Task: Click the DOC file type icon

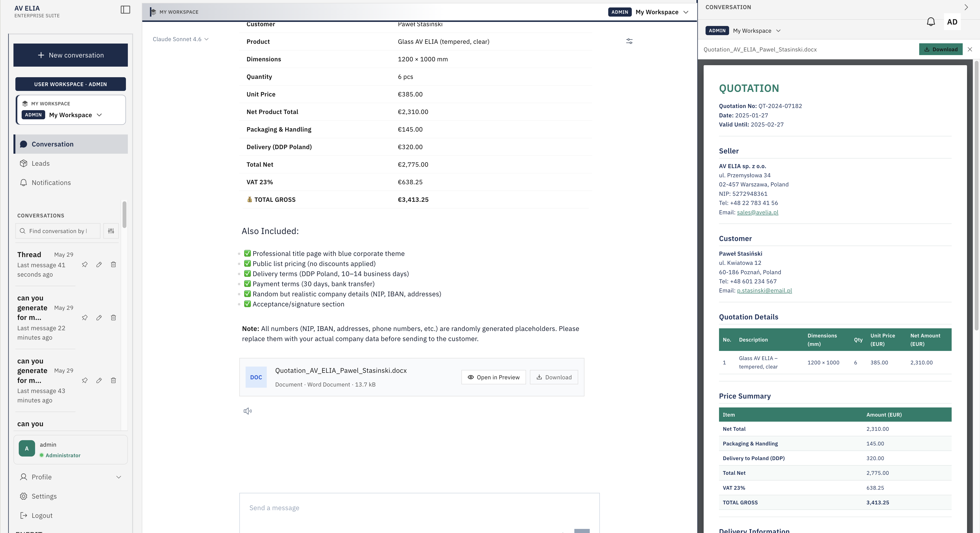Action: [x=256, y=378]
